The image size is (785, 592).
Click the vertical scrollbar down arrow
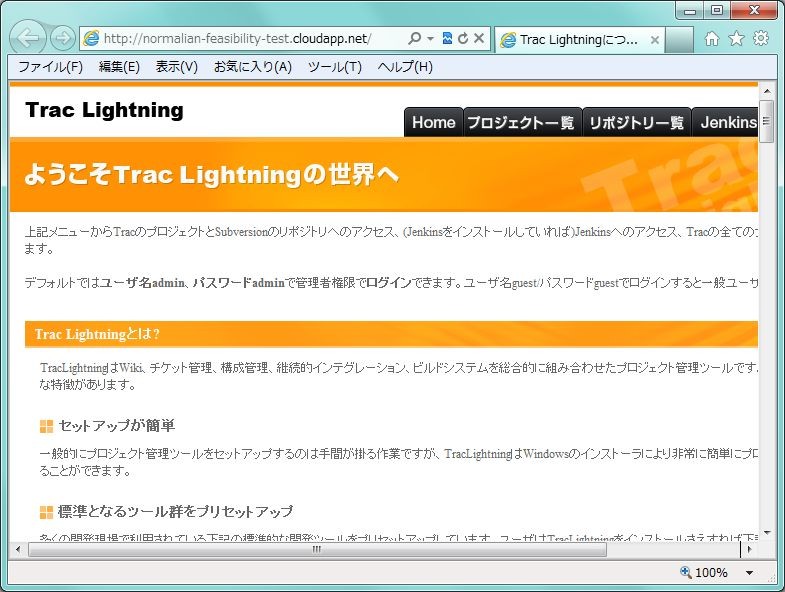tap(766, 533)
